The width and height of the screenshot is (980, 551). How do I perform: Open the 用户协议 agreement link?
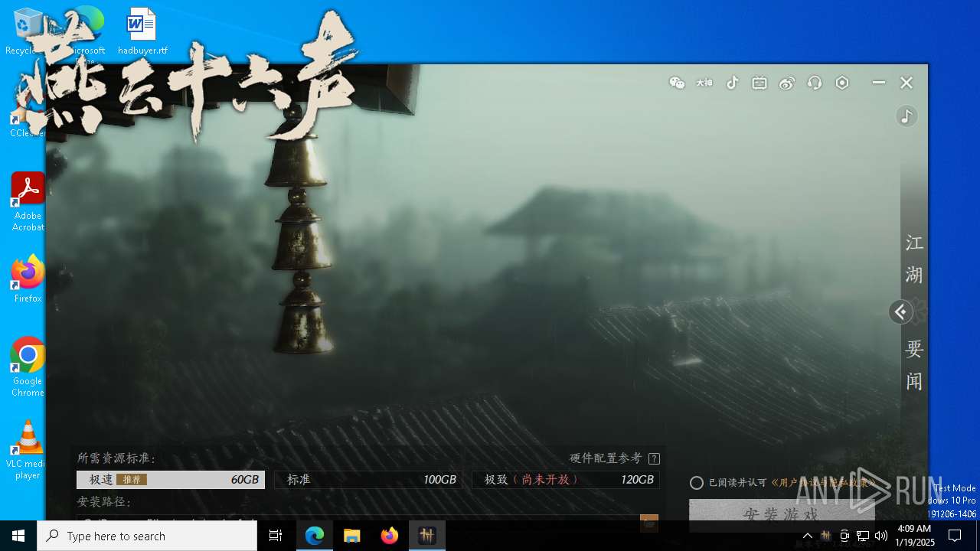click(821, 483)
